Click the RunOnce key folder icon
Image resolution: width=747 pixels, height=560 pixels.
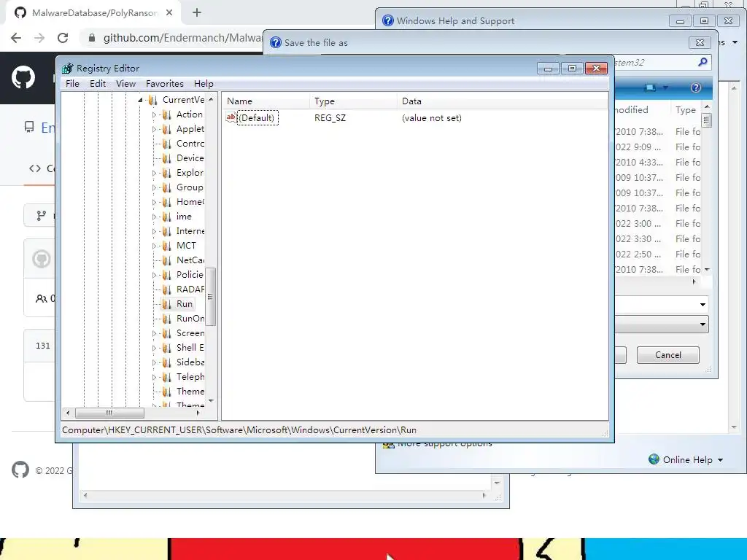click(x=167, y=319)
